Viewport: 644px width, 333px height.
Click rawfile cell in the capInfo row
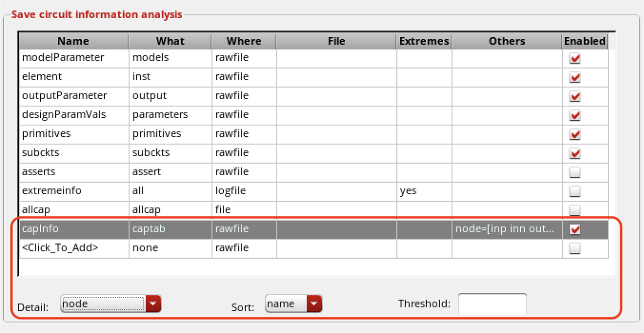click(x=244, y=229)
